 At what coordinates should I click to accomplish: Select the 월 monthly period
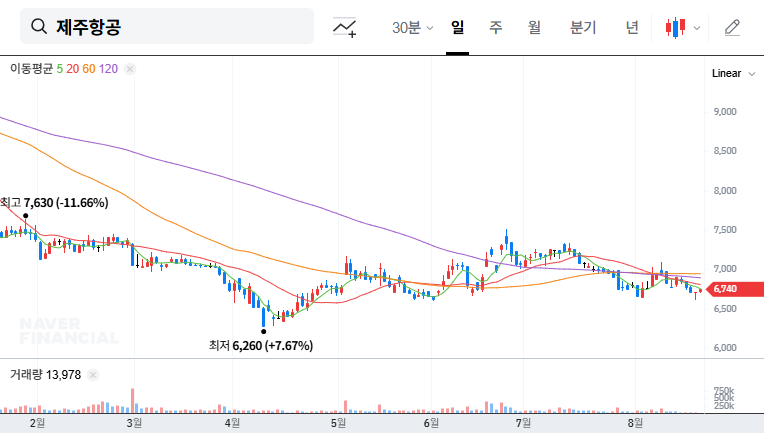pos(534,28)
